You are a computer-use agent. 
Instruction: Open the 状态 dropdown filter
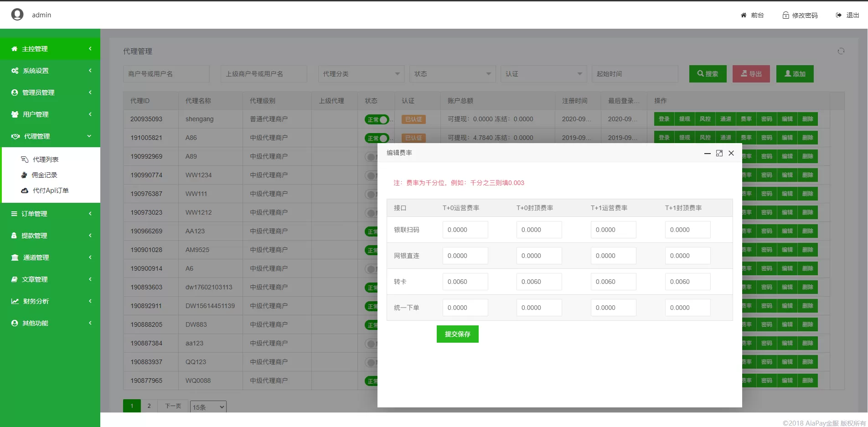(452, 74)
